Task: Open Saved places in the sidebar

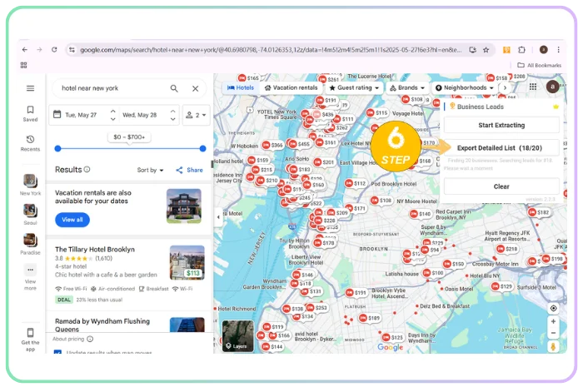Action: point(31,113)
